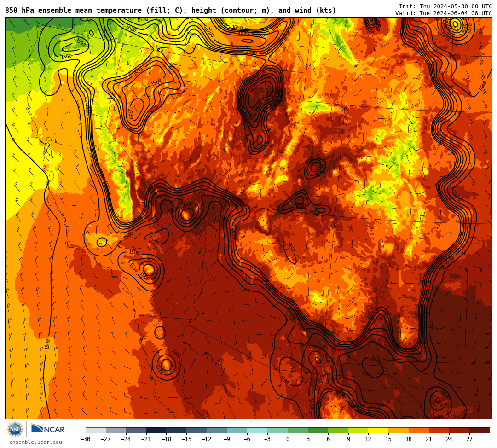Click the Valid: Tue 2024-06-04 06 UTC line
Viewport: 497px width, 448px height.
click(444, 13)
